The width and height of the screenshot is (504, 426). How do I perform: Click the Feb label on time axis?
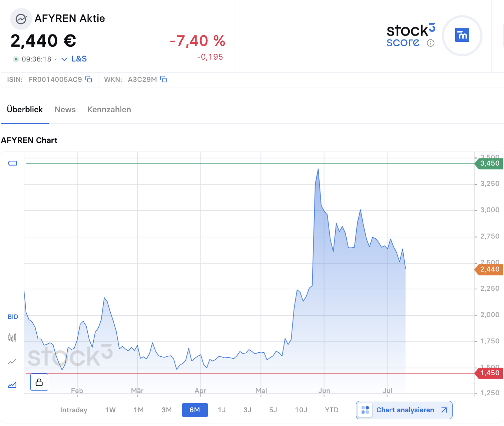[x=77, y=391]
